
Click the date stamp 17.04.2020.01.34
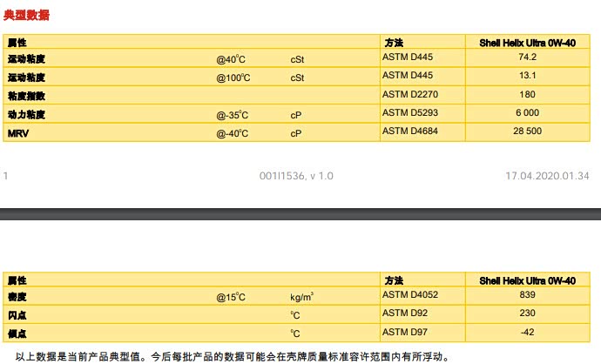coord(547,176)
